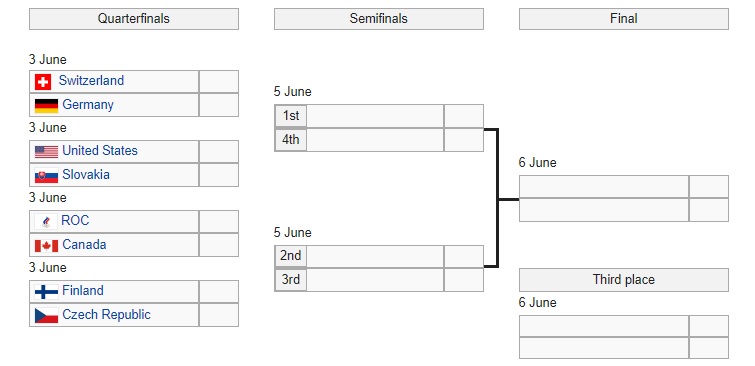The height and width of the screenshot is (366, 755).
Task: Open the Canada team link
Action: [84, 245]
